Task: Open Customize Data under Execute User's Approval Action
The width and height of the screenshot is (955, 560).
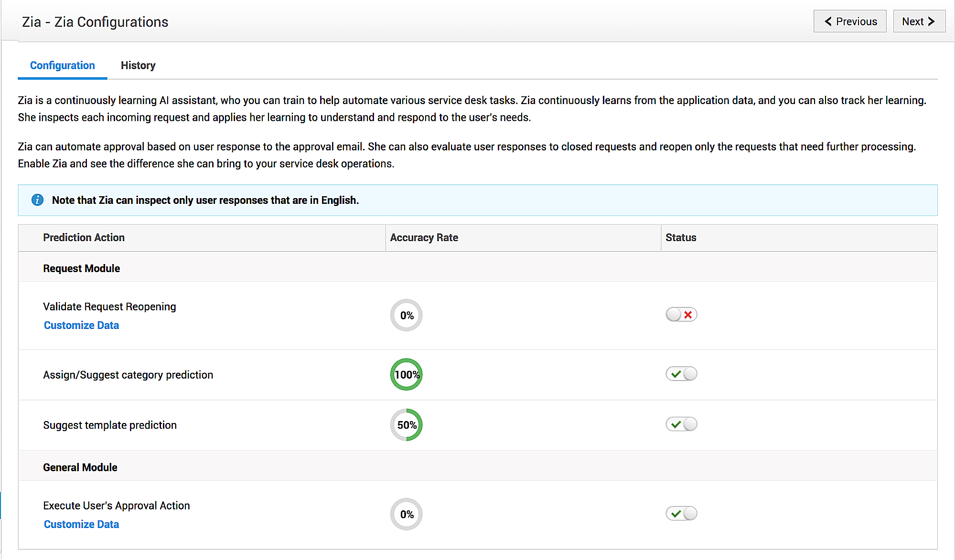Action: coord(81,524)
